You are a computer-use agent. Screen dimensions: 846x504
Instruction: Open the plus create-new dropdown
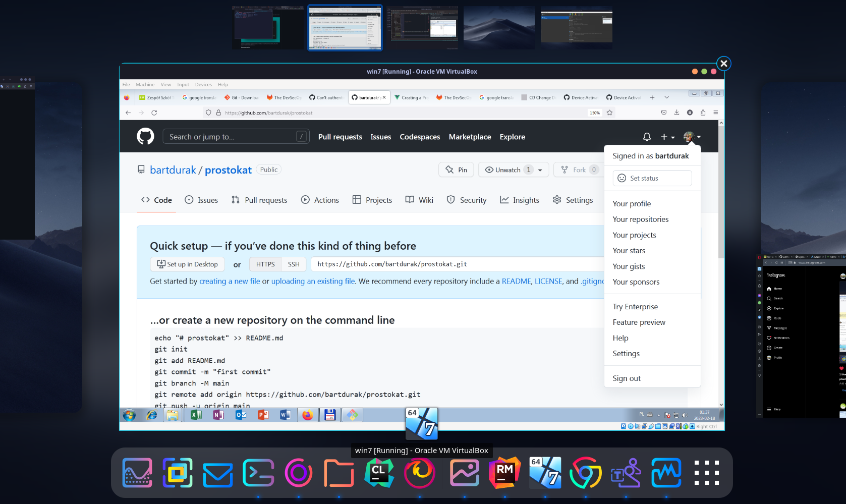[667, 137]
